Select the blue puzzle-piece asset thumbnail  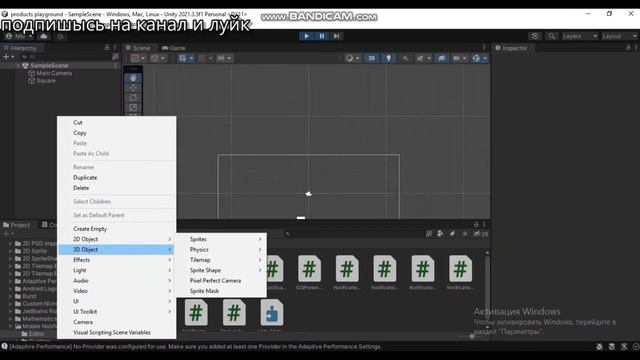[x=271, y=313]
